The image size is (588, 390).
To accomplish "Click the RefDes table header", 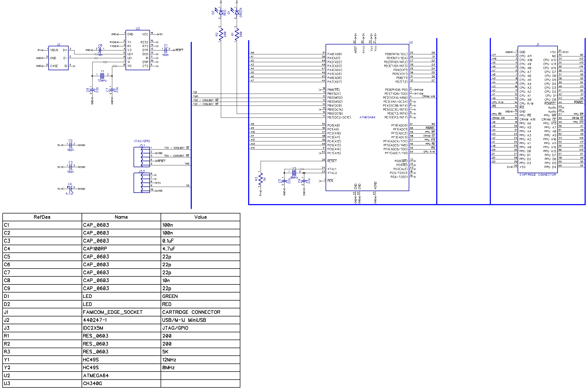I will pyautogui.click(x=42, y=217).
